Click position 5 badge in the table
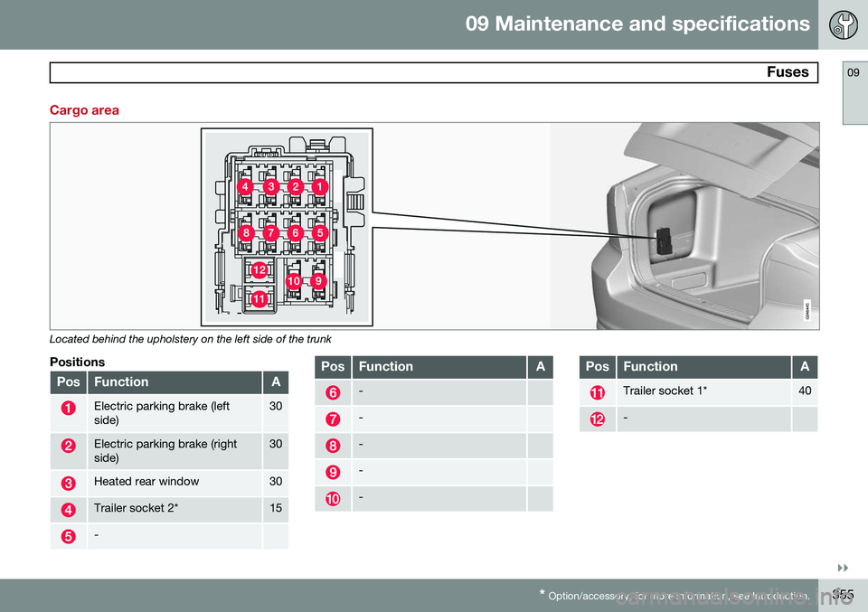 (x=68, y=536)
